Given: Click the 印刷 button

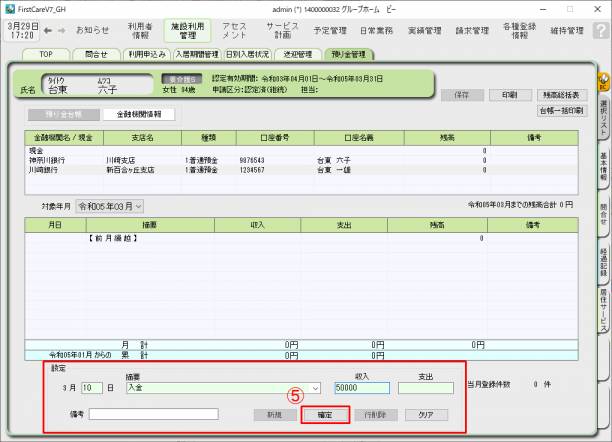Looking at the screenshot, I should point(510,94).
